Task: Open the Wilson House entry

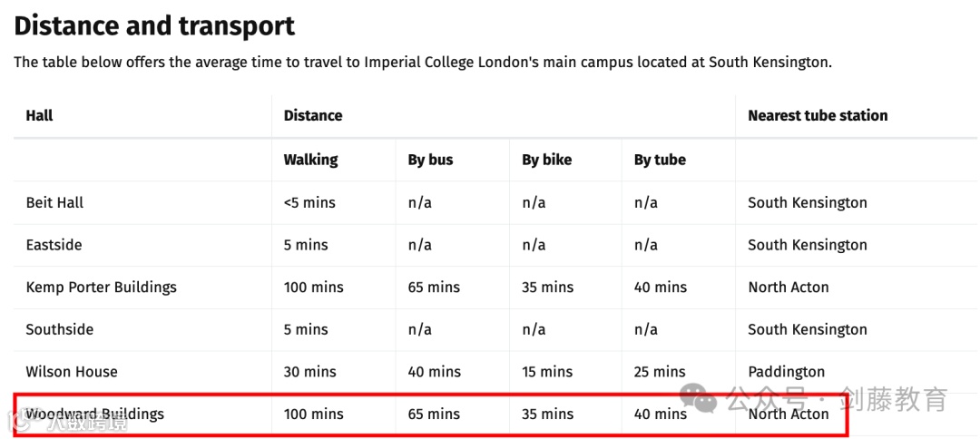Action: point(72,372)
